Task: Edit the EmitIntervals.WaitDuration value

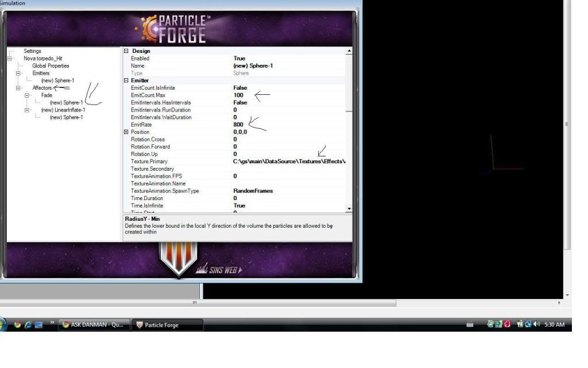Action: point(289,117)
